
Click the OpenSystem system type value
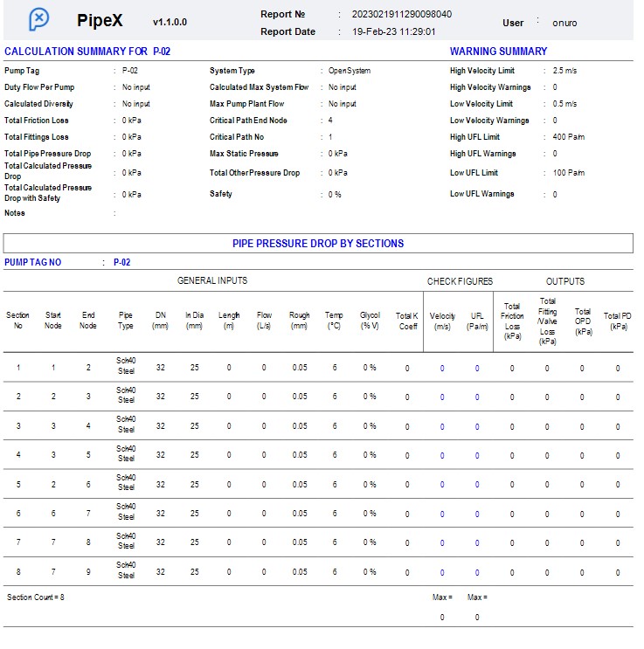[350, 71]
